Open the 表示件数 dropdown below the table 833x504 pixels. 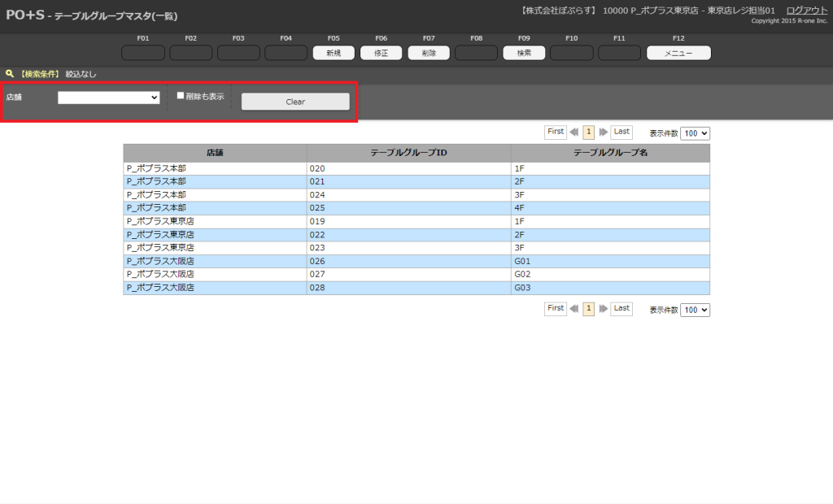point(695,310)
